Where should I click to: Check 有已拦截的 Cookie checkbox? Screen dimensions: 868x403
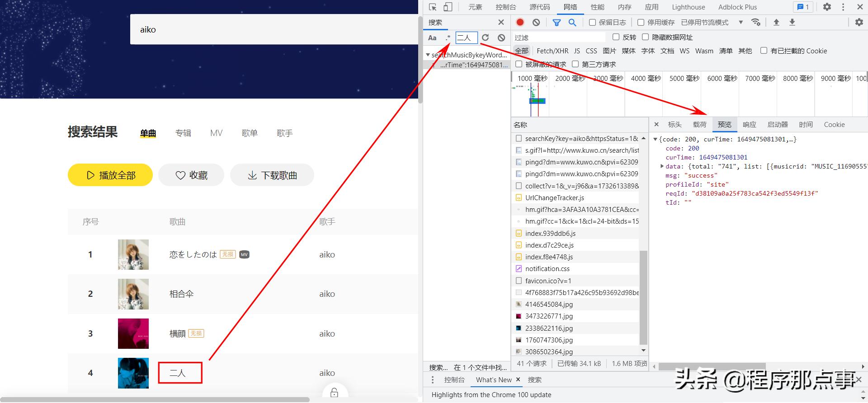click(x=764, y=51)
